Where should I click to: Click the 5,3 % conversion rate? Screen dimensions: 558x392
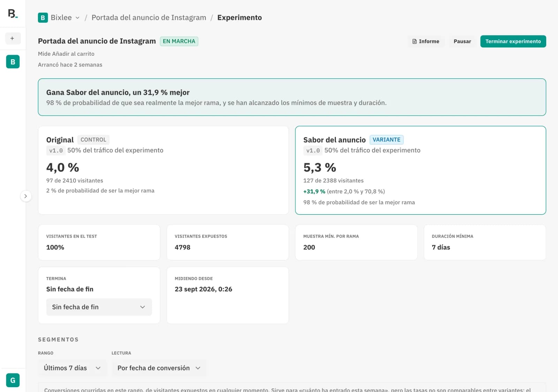click(x=320, y=168)
